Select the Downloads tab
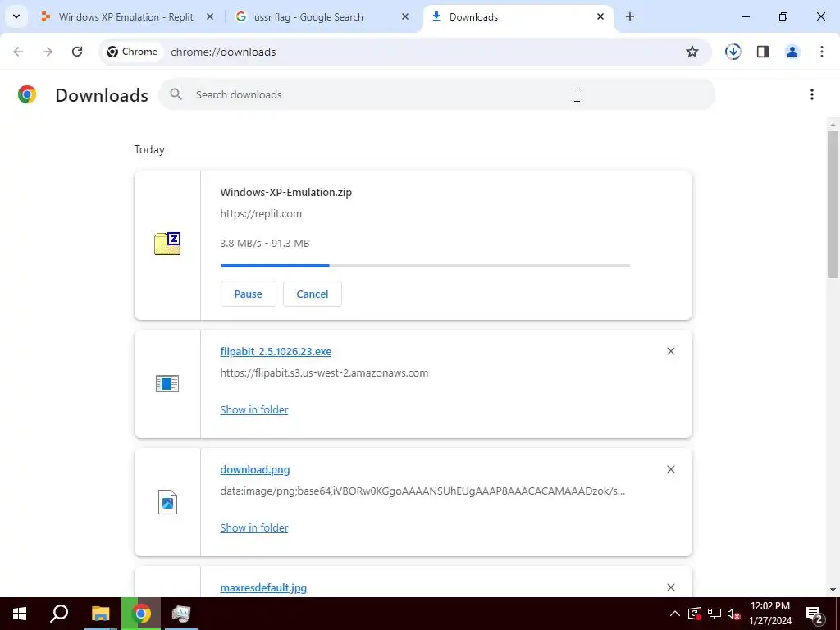This screenshot has height=630, width=840. 518,17
